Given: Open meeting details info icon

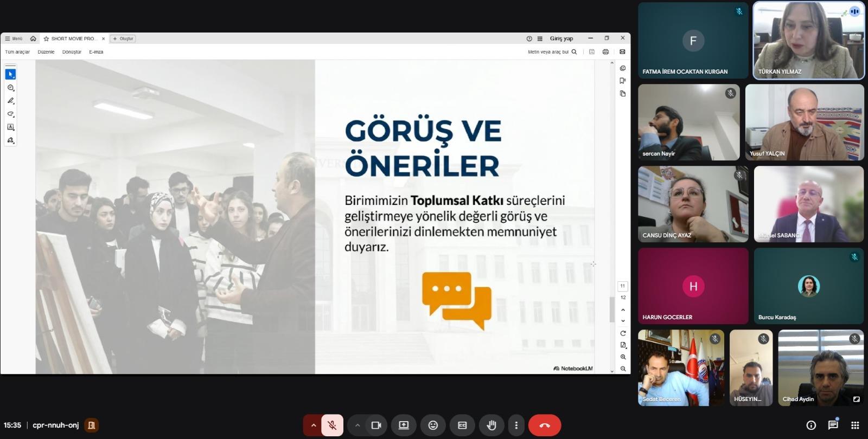Looking at the screenshot, I should 811,425.
